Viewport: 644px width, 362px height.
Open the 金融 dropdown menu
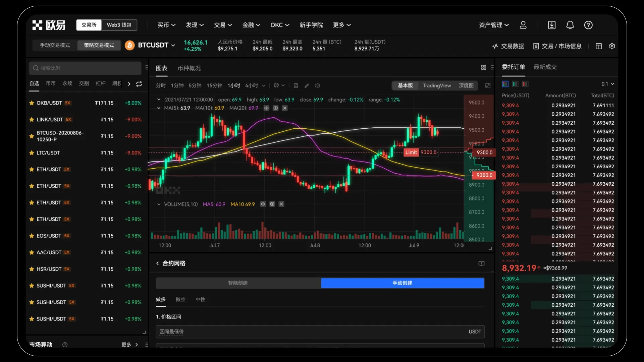(251, 25)
